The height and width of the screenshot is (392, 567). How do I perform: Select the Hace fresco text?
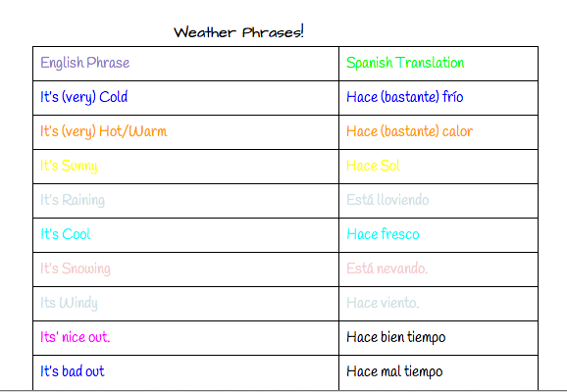[x=383, y=234]
